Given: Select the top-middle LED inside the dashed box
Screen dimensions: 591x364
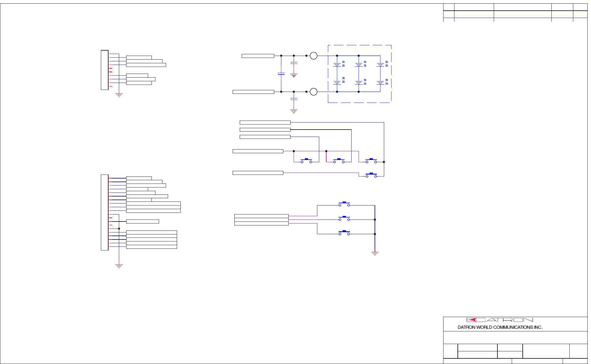Looking at the screenshot, I should click(359, 65).
